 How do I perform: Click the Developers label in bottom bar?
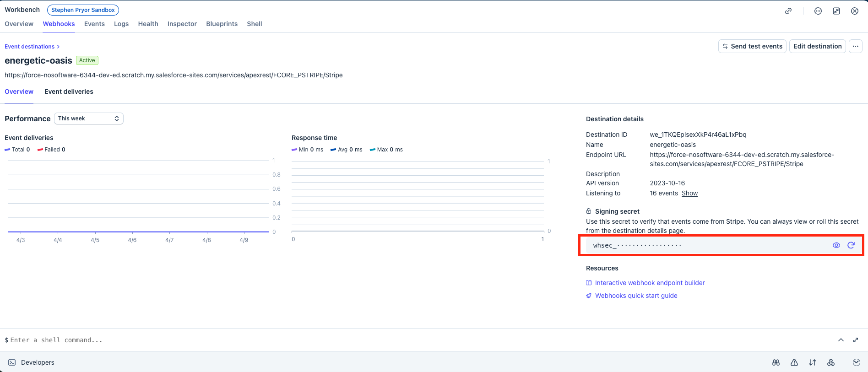(38, 362)
